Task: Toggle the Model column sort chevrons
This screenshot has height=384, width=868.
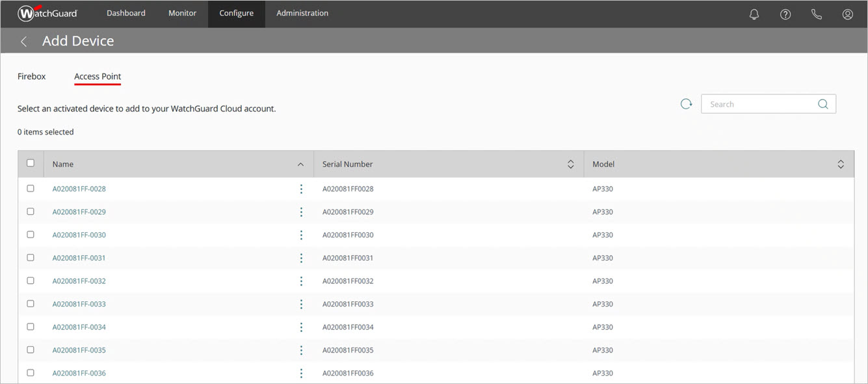Action: [x=840, y=164]
